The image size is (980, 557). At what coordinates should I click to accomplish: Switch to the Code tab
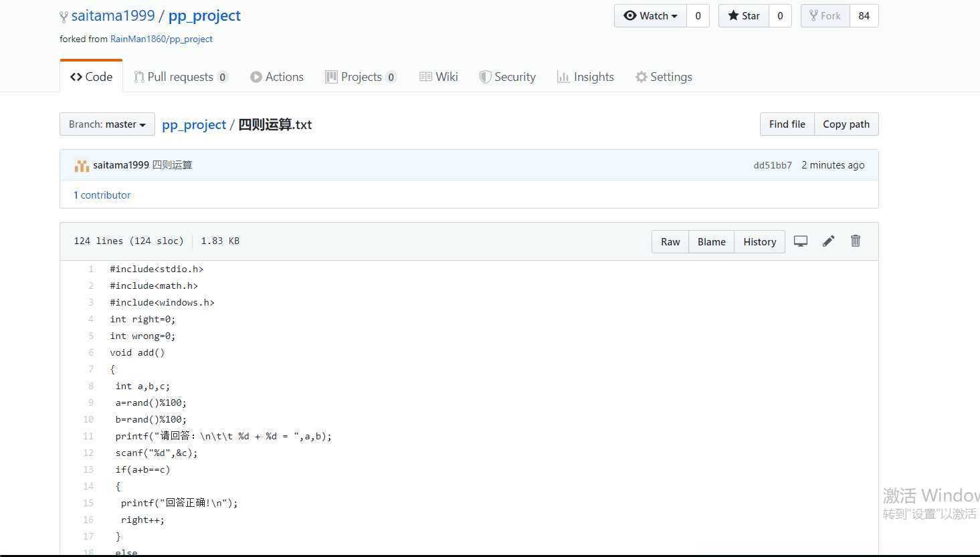point(91,77)
